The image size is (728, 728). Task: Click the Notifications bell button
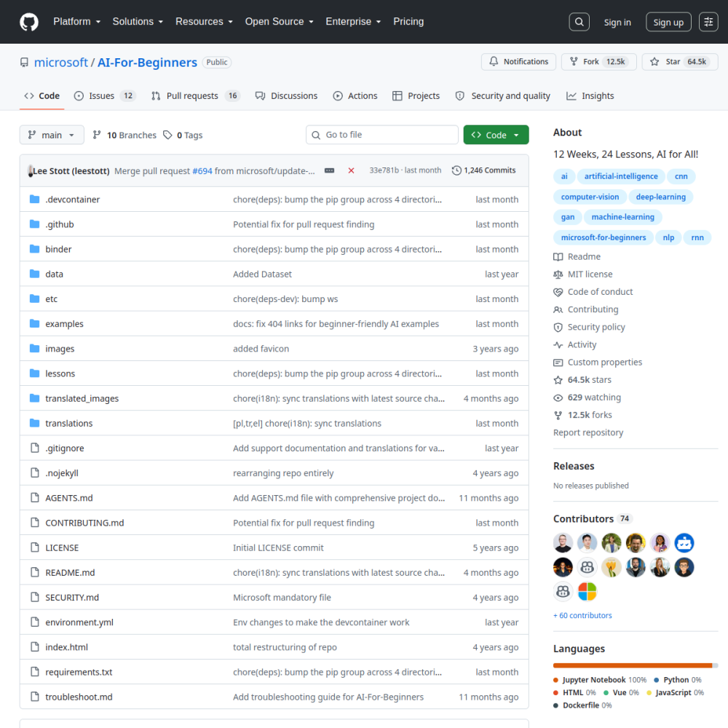coord(518,62)
